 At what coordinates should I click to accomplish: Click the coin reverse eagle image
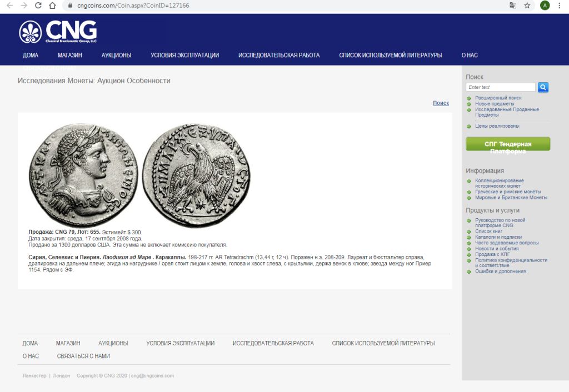[x=196, y=175]
